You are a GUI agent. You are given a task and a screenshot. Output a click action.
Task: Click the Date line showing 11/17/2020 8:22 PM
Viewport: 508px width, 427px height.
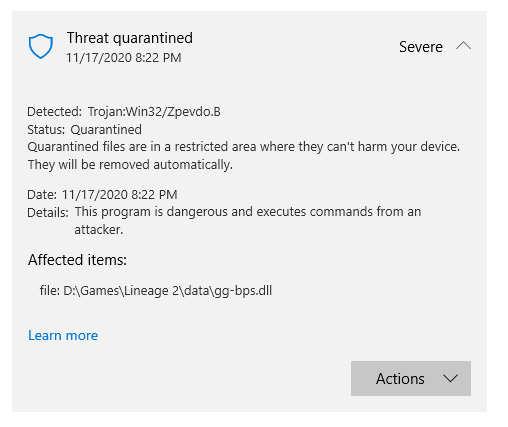[102, 194]
